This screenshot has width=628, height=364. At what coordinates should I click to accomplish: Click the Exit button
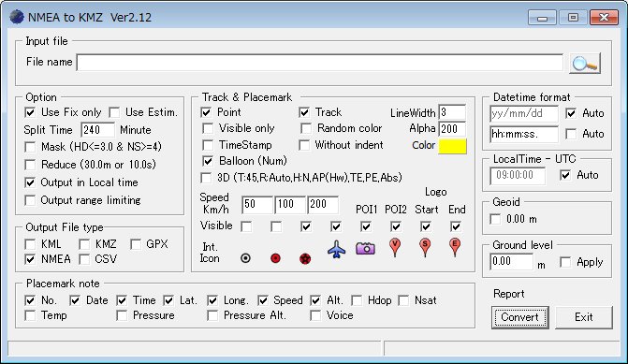coord(583,317)
